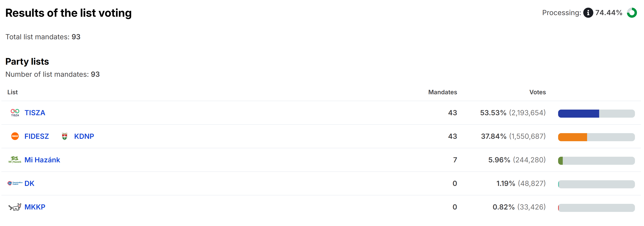Click the Mandates column header
Screen dimensions: 644x226
(x=442, y=92)
